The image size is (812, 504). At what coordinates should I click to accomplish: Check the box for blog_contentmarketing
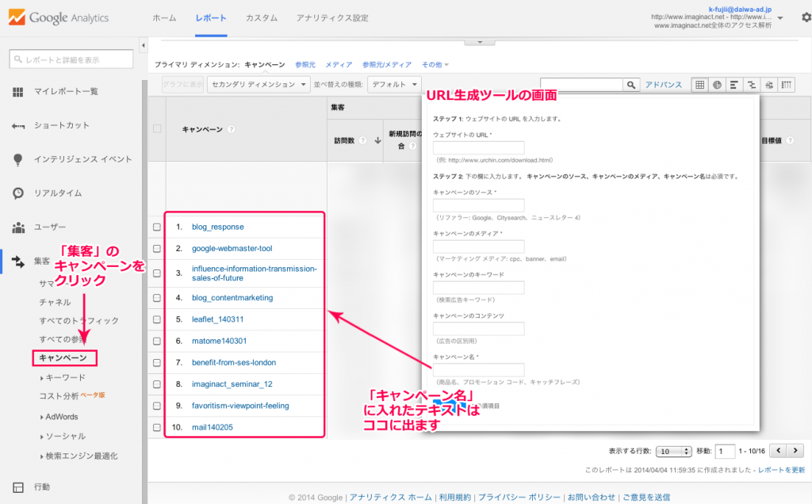tap(157, 298)
